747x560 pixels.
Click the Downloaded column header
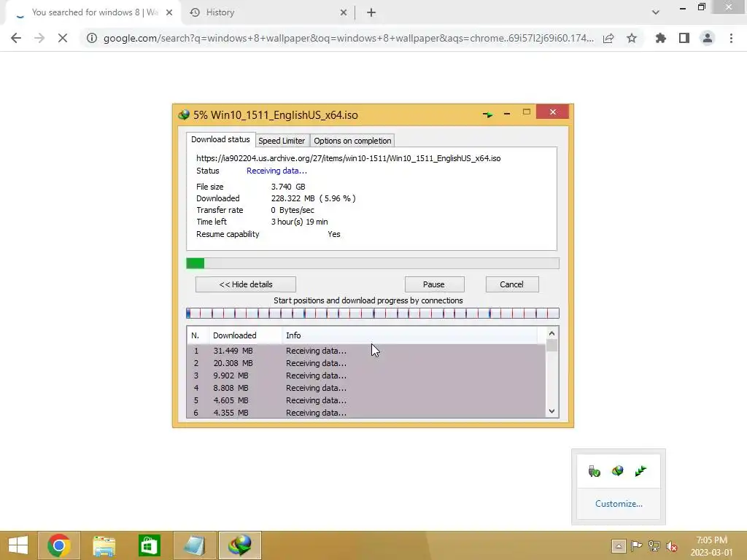coord(245,335)
